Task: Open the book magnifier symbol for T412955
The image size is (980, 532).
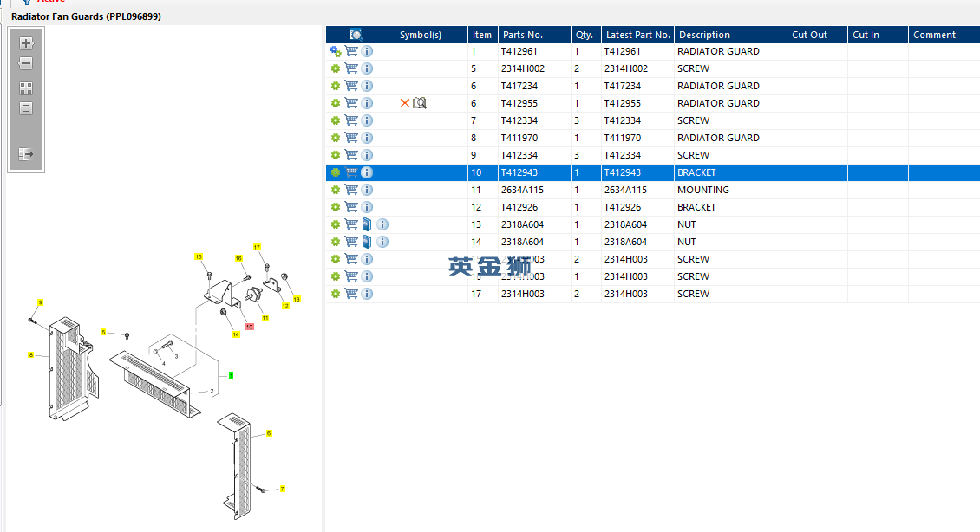Action: point(421,103)
